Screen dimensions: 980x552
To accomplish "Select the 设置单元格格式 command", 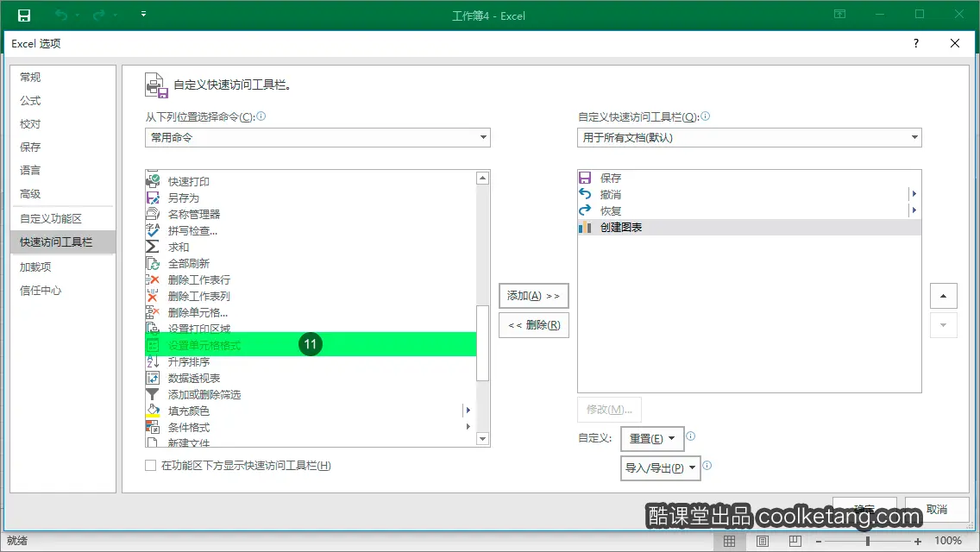I will (310, 344).
